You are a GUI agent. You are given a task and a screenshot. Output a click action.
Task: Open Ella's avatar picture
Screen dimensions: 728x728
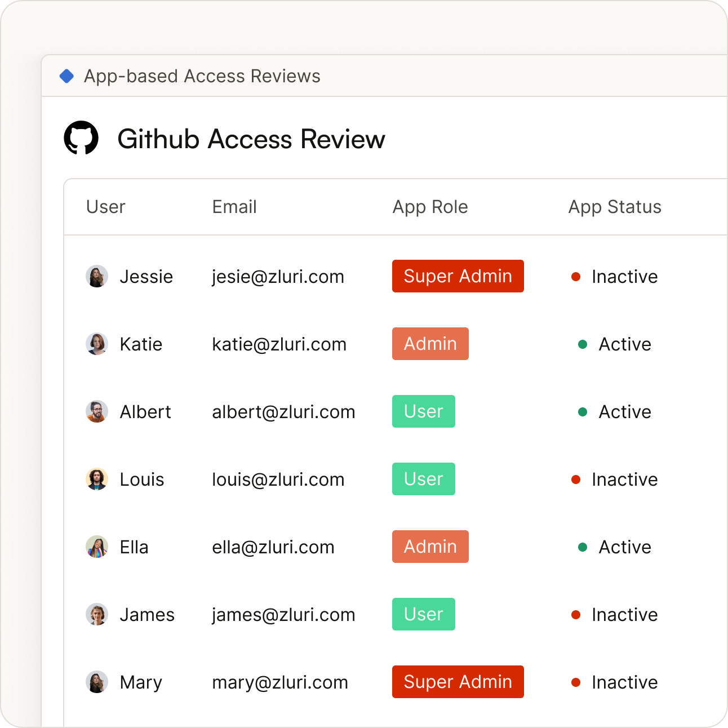pyautogui.click(x=97, y=547)
